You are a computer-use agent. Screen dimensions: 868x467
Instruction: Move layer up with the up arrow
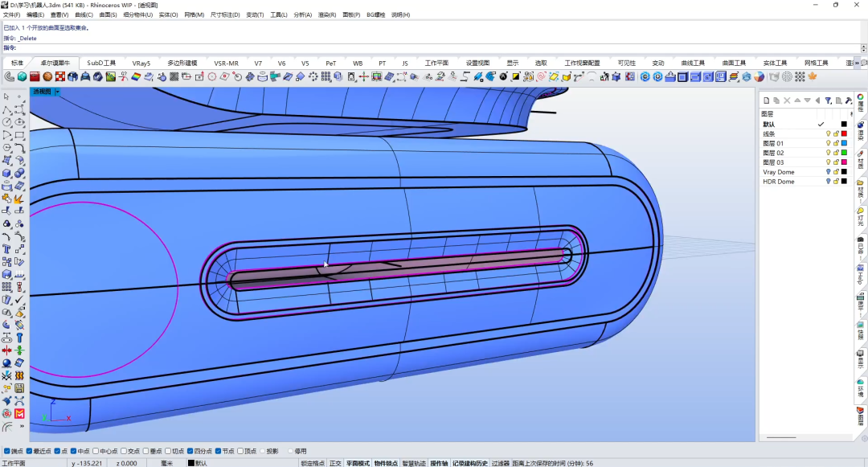click(x=797, y=100)
